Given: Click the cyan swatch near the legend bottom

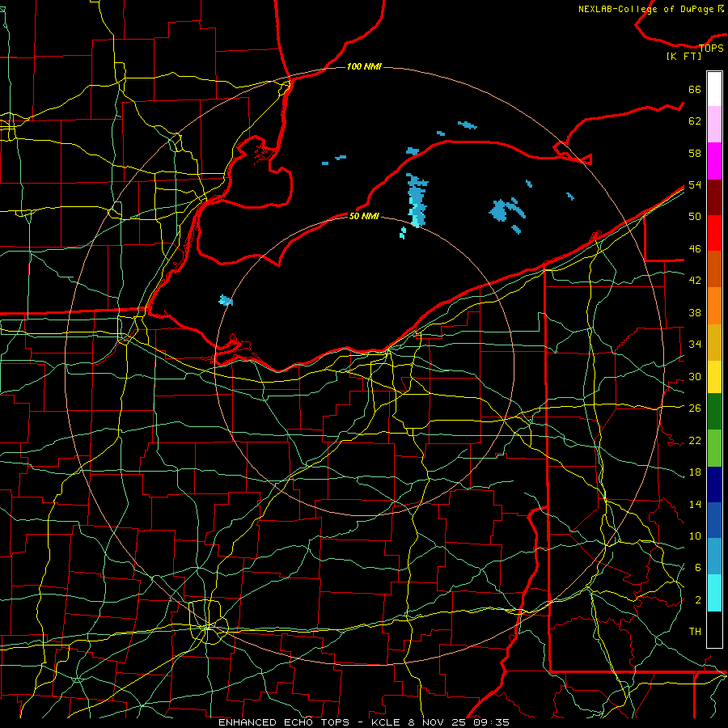Looking at the screenshot, I should [714, 593].
